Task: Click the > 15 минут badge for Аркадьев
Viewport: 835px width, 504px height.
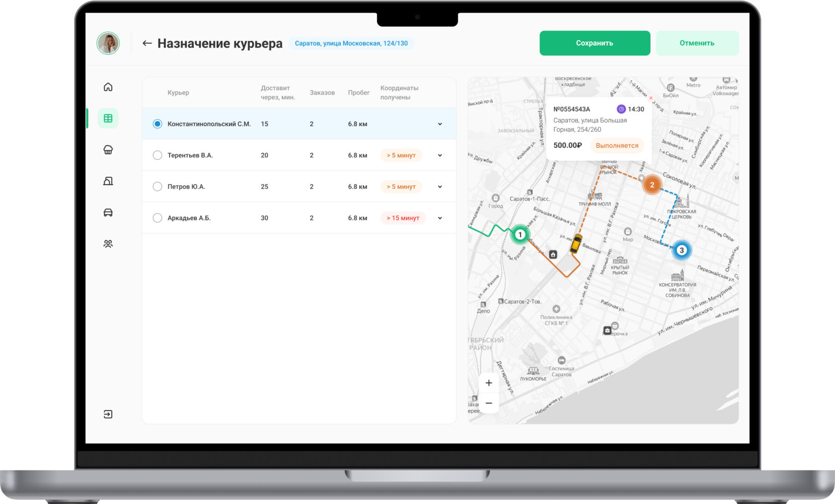Action: 403,218
